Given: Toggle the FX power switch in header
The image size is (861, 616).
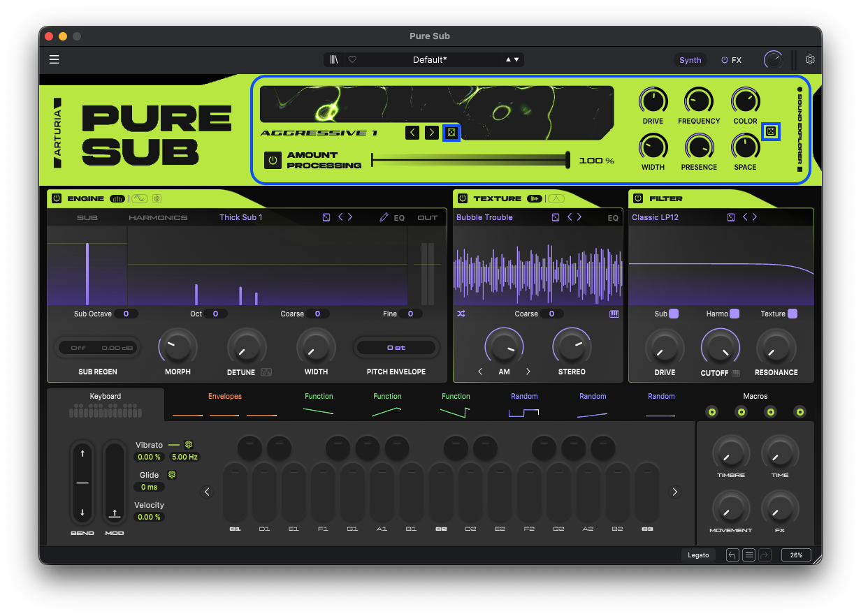Looking at the screenshot, I should click(x=724, y=60).
